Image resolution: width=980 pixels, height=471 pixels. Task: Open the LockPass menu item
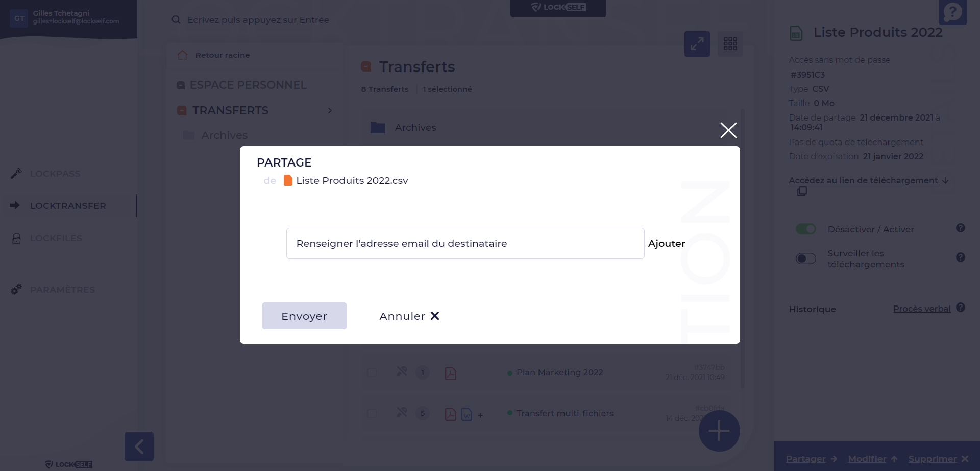pyautogui.click(x=55, y=174)
